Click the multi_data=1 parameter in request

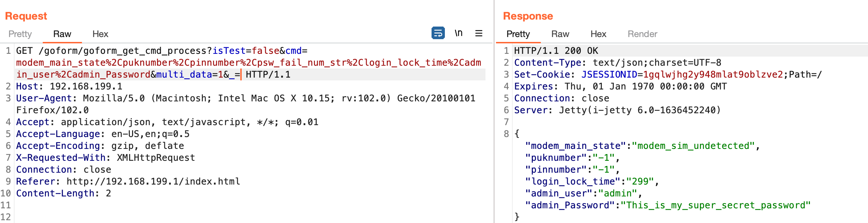pos(190,74)
